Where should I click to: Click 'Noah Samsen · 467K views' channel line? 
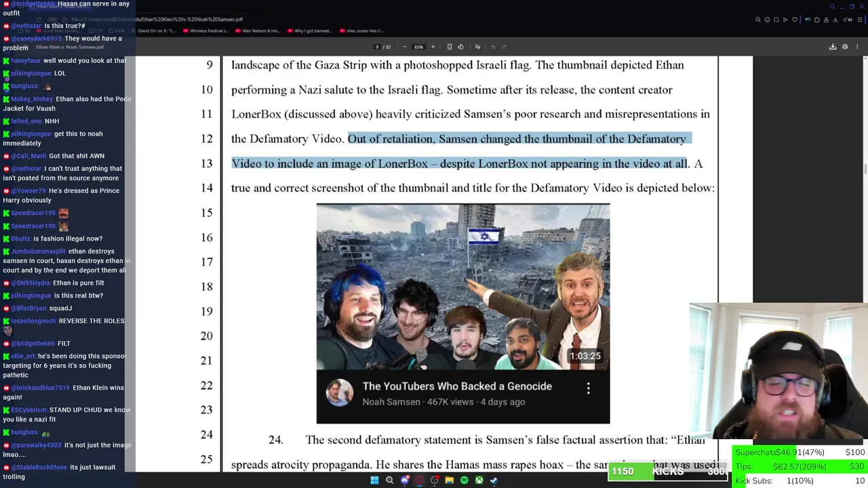443,402
